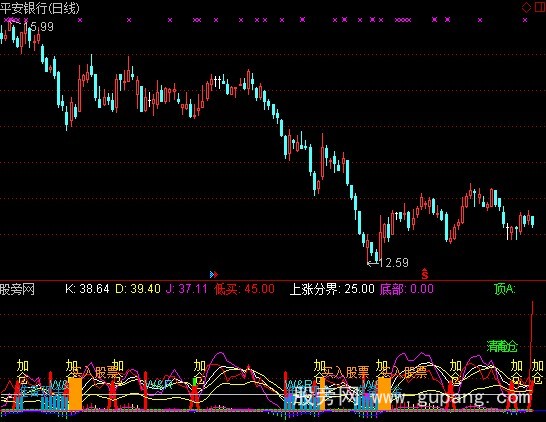The image size is (546, 422).
Task: Click the blue-red double arrow marker
Action: tap(214, 274)
